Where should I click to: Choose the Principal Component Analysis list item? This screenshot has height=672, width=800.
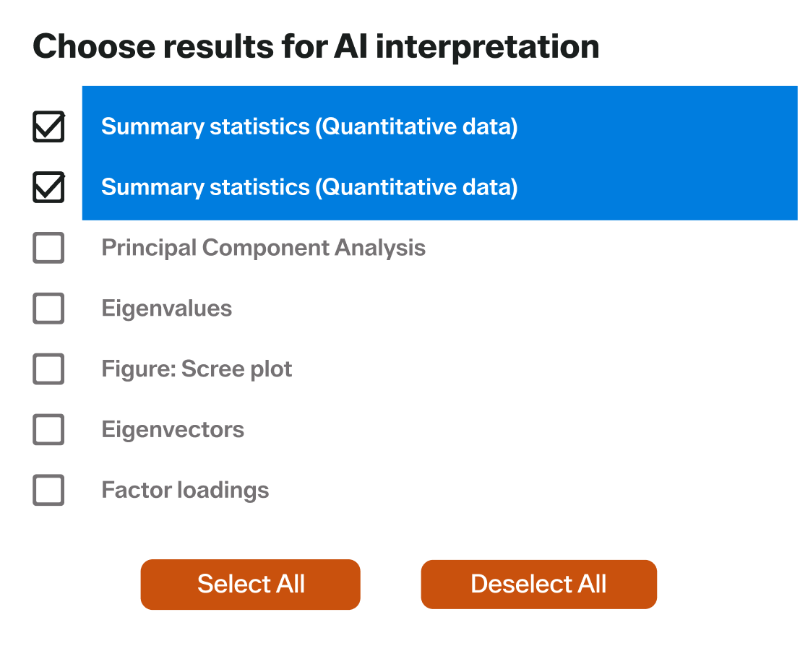pos(263,248)
